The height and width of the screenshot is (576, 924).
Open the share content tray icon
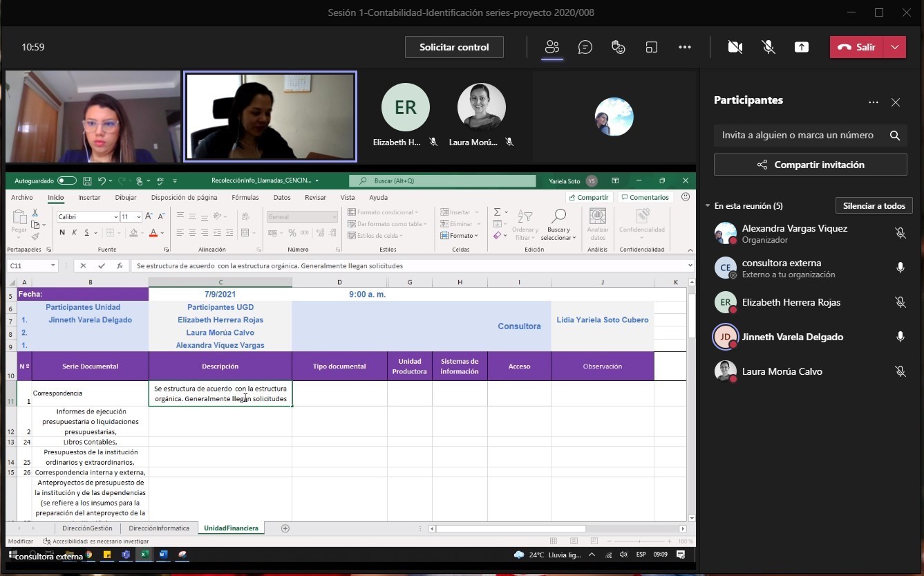point(801,47)
